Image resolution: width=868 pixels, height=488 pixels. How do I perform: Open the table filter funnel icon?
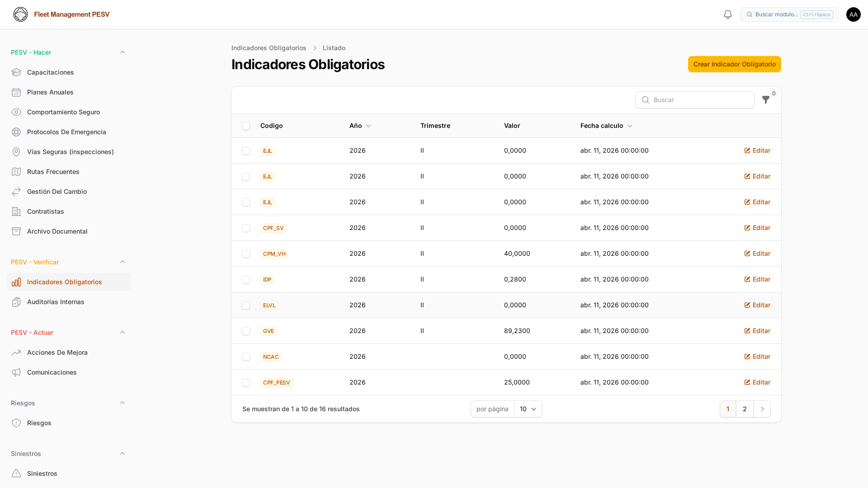coord(766,100)
